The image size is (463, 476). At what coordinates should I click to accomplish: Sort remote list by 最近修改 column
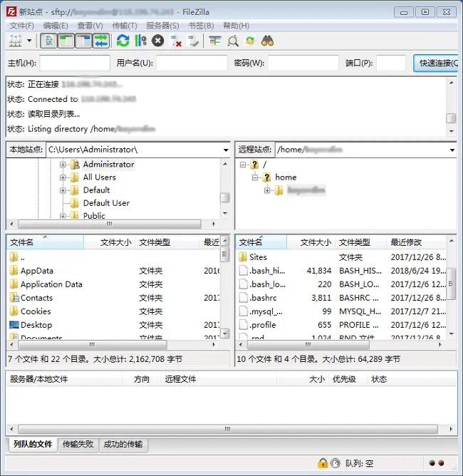(x=416, y=242)
